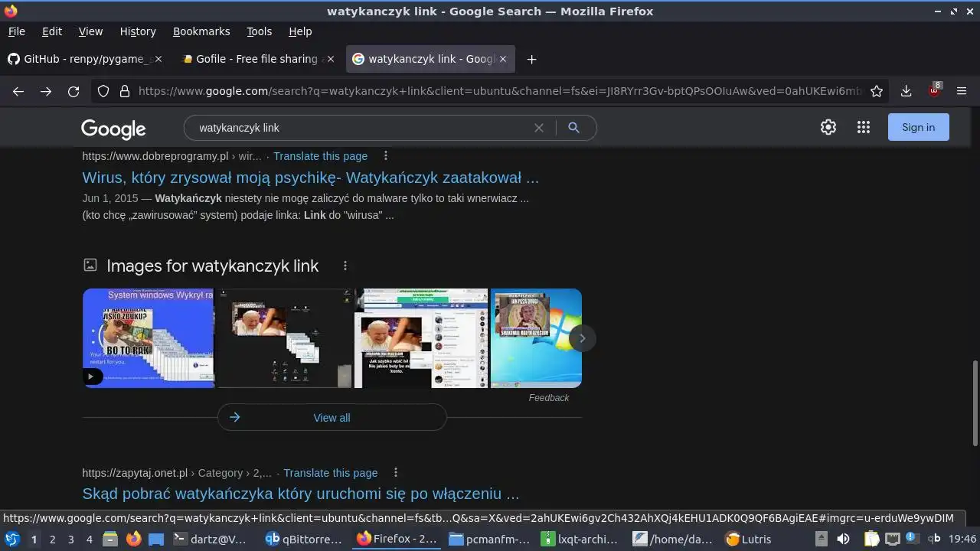Screen dimensions: 980x551
Task: Switch to virtual desktop 2
Action: [x=52, y=540]
